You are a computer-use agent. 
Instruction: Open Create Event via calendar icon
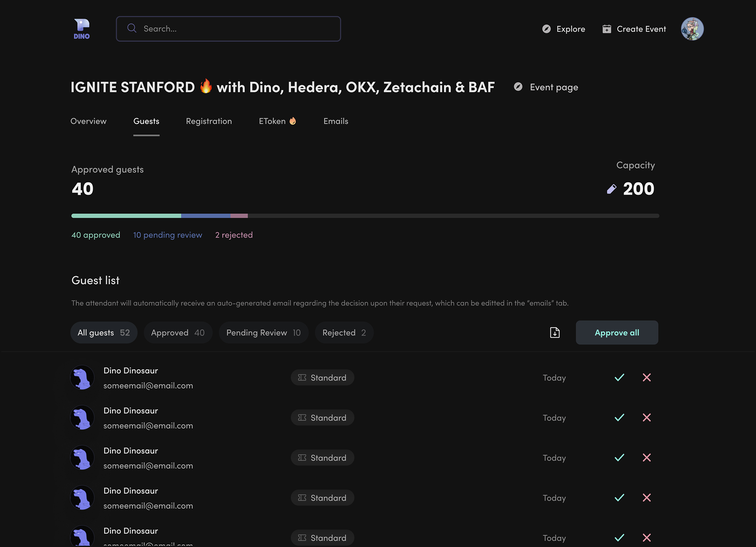[606, 29]
